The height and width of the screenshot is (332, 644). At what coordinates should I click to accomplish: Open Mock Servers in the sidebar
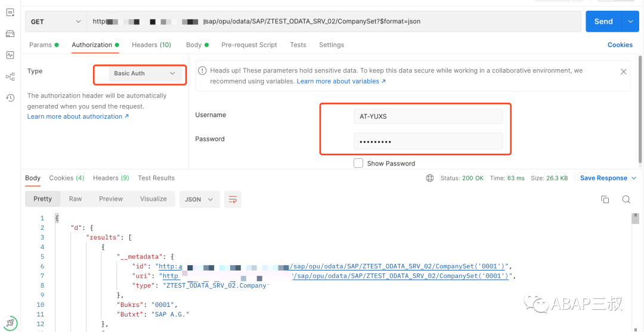click(10, 33)
